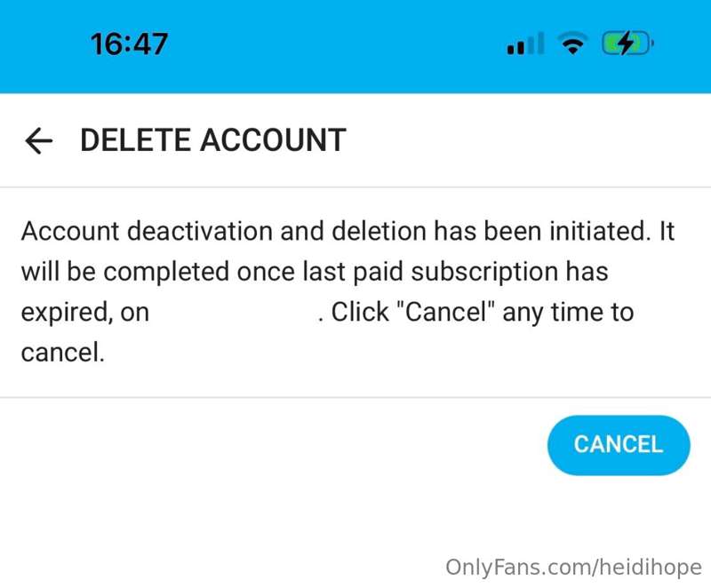Go back using the left arrow
The width and height of the screenshot is (711, 588).
(38, 140)
